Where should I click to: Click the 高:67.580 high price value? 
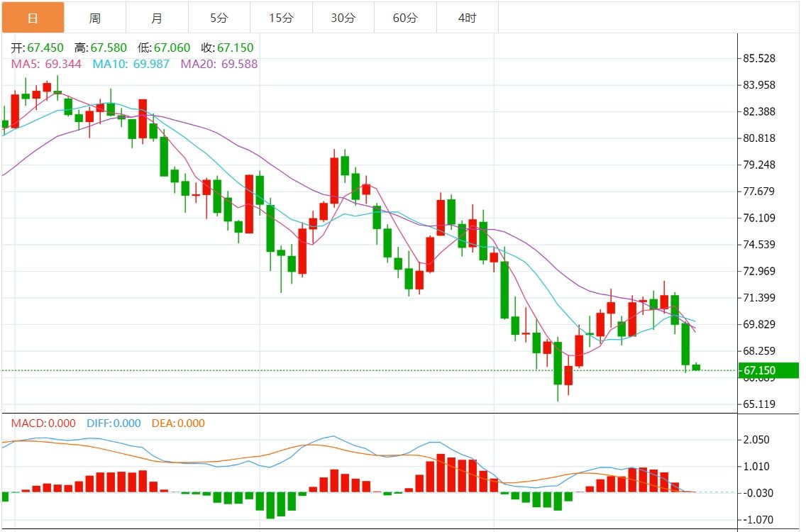(x=101, y=48)
